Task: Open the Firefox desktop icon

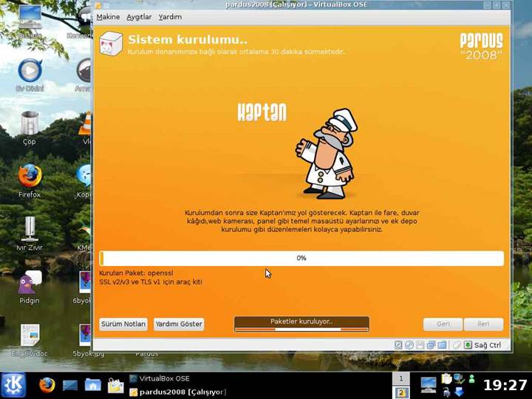Action: [x=30, y=181]
